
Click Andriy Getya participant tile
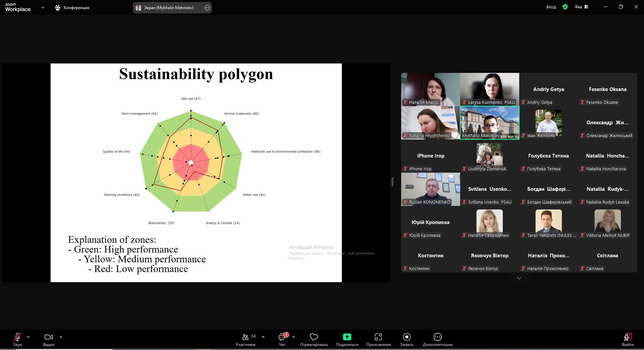[x=549, y=89]
